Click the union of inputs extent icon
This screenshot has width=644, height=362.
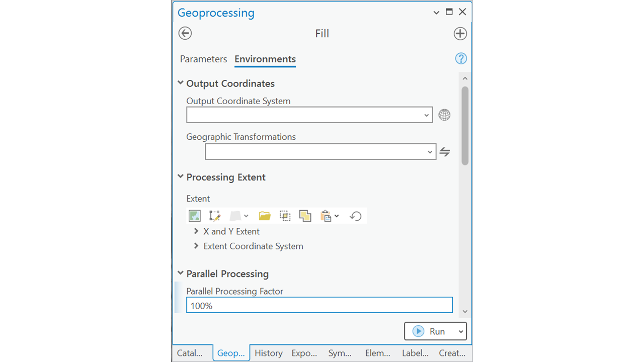(305, 216)
